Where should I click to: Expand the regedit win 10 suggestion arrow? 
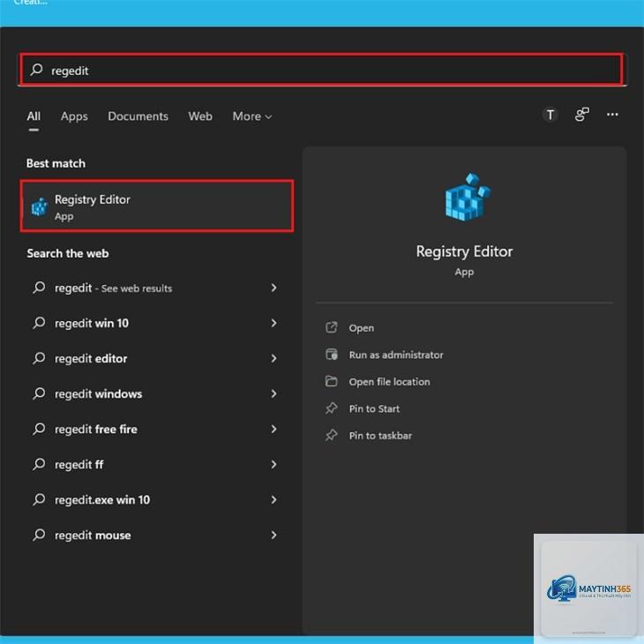click(274, 323)
